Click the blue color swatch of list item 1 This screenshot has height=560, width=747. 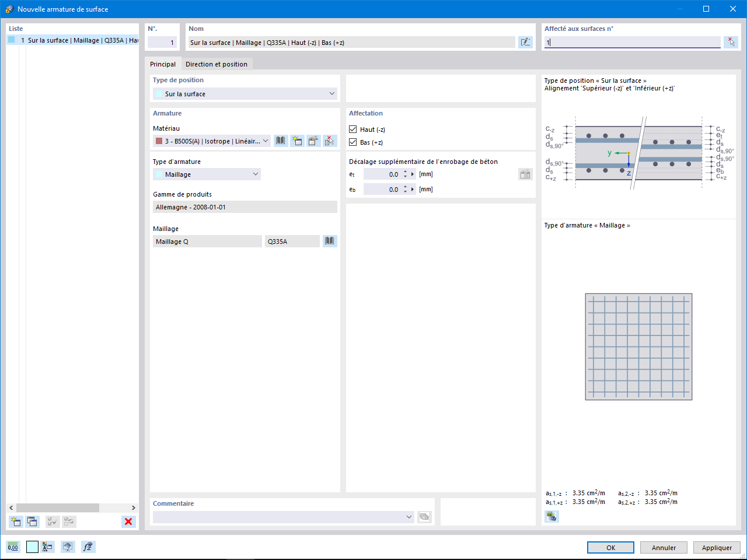click(11, 40)
